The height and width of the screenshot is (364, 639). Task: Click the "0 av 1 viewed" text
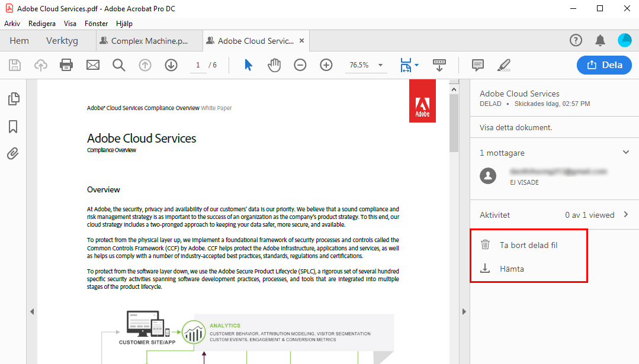590,215
